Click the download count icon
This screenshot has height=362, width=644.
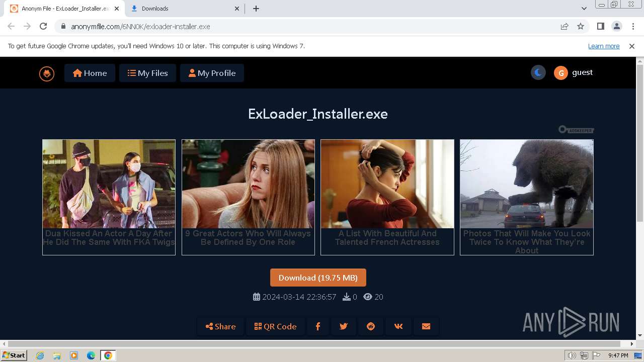[347, 297]
